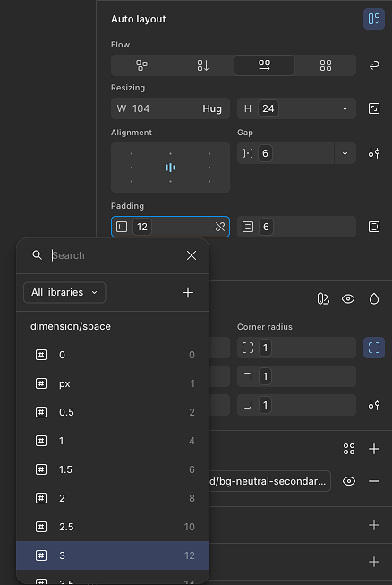Click the horizontal padding icon

(122, 227)
